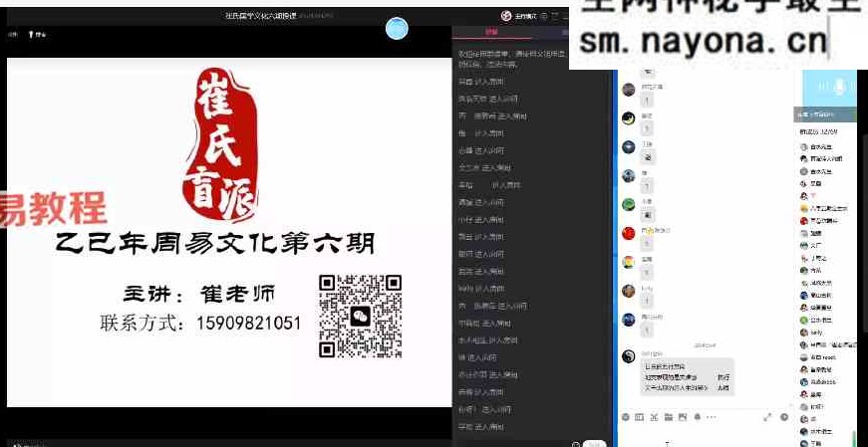Screen dimensions: 868x447
Task: Click the blue circular avatar above the slide
Action: coord(397,29)
